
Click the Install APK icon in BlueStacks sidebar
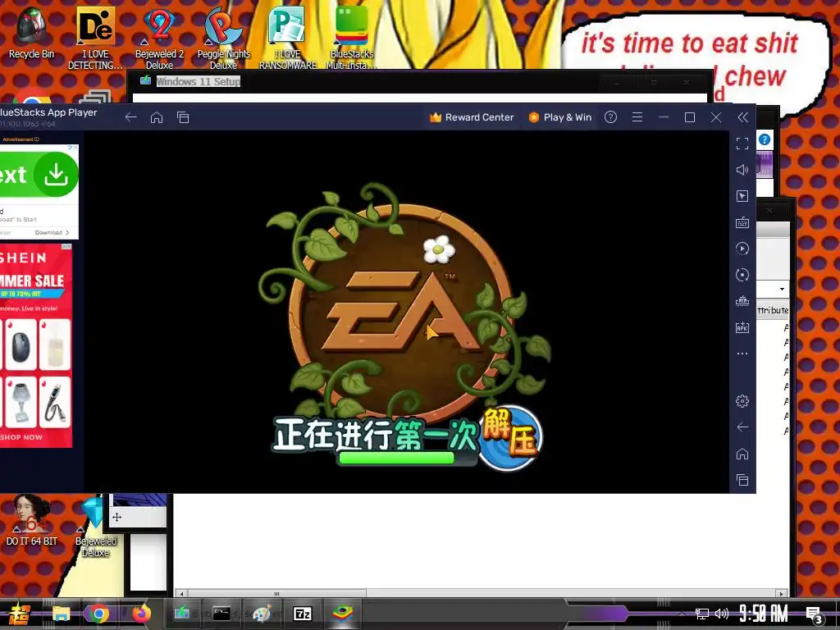[x=742, y=327]
